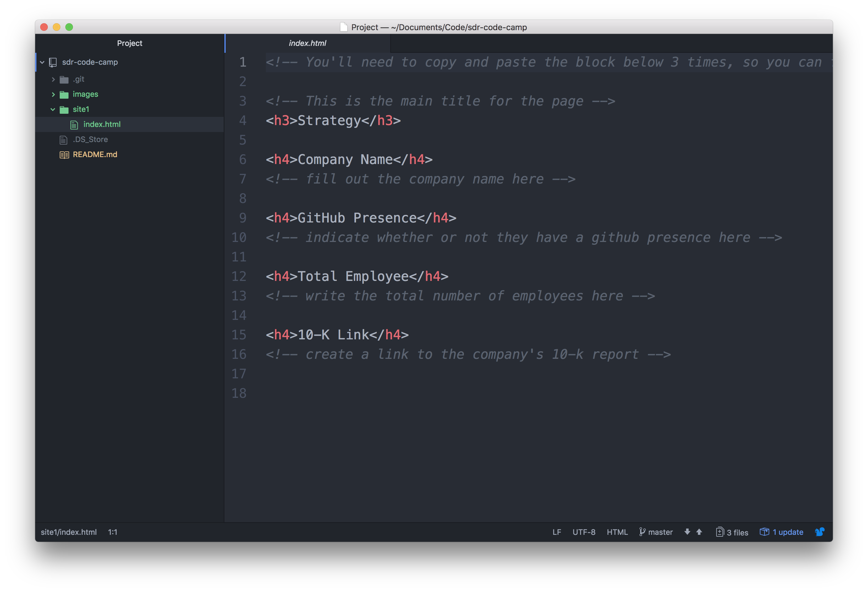The height and width of the screenshot is (592, 868).
Task: Click the changed files icon in status bar
Action: (720, 532)
